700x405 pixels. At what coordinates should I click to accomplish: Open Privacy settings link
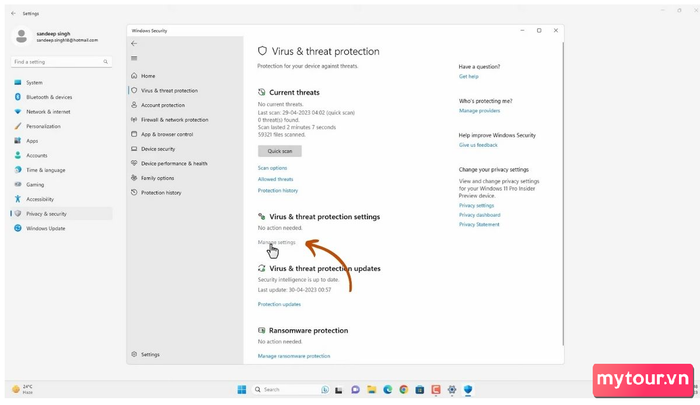pos(476,205)
